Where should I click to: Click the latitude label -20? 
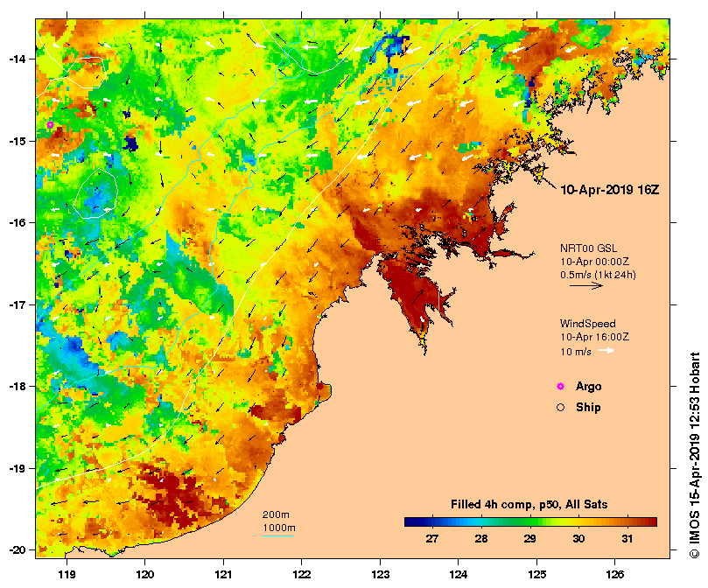pos(18,550)
